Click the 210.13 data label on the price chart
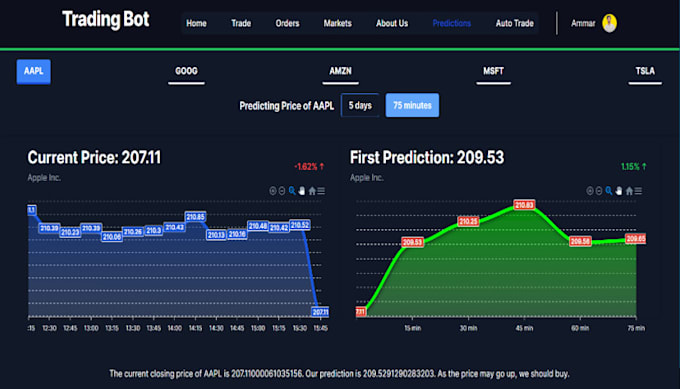The height and width of the screenshot is (389, 680). pyautogui.click(x=216, y=235)
